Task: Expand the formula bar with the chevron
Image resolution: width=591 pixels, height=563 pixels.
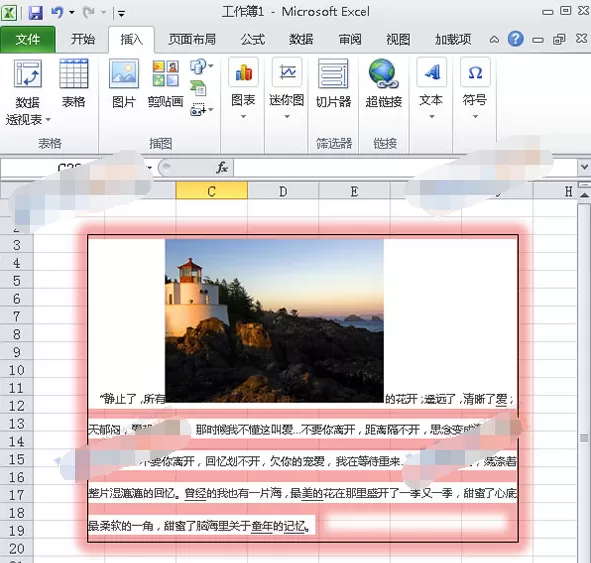Action: tap(584, 167)
